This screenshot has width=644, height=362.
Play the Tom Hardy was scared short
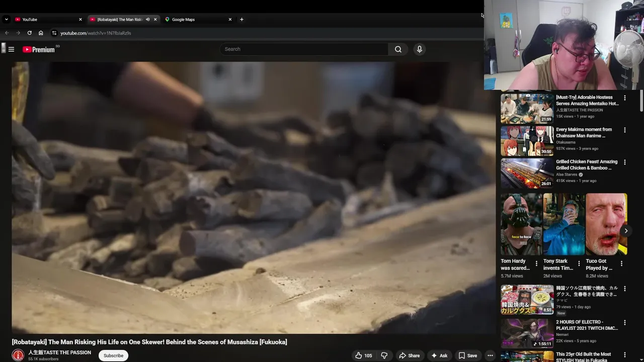[521, 224]
